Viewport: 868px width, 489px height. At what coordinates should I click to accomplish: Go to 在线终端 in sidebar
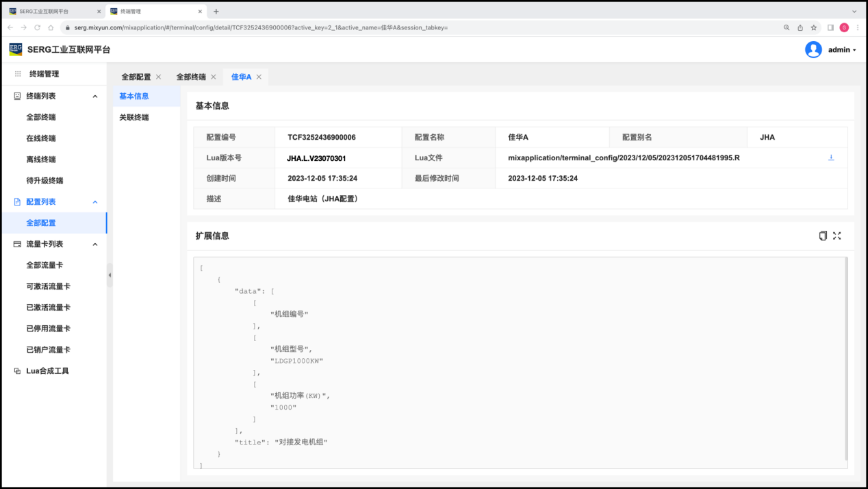pos(41,138)
